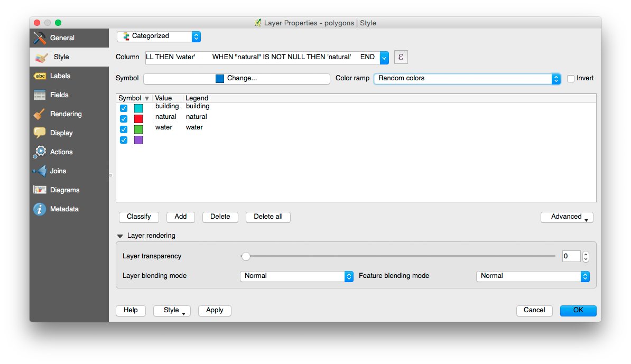
Task: Collapse the Layer rendering section
Action: click(x=120, y=236)
